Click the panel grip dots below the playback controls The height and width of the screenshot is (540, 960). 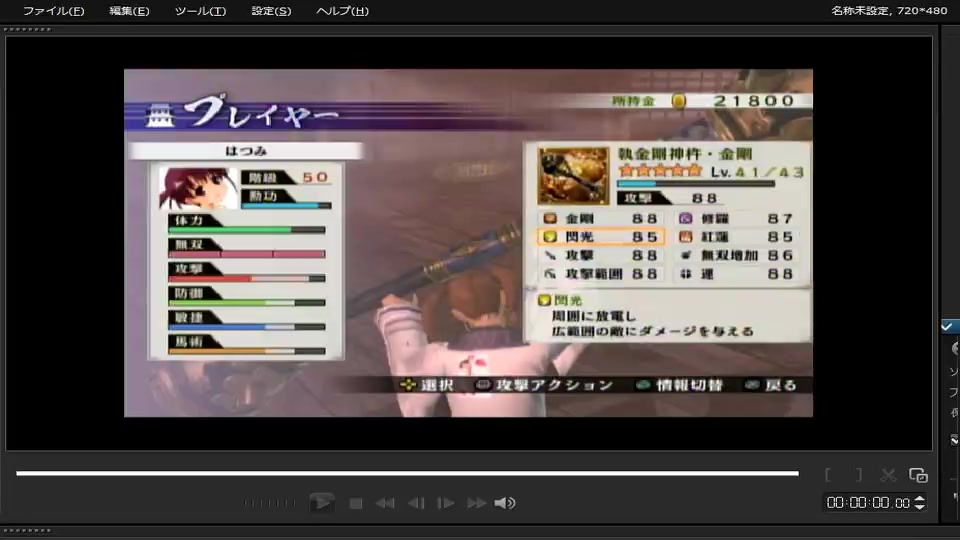click(28, 531)
